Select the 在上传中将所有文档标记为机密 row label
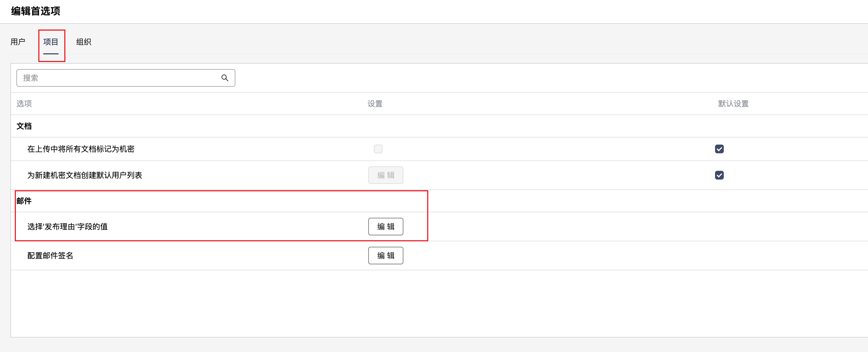The height and width of the screenshot is (352, 868). (x=81, y=149)
